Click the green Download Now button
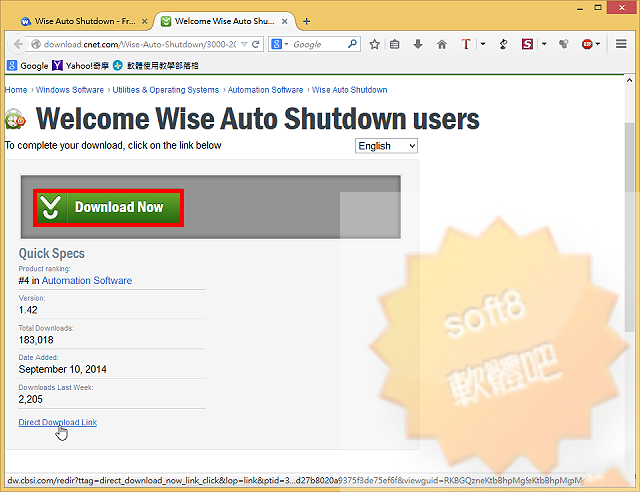 point(109,208)
